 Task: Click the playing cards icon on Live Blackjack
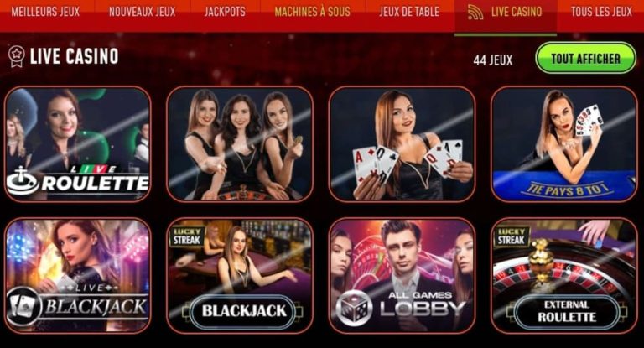[x=24, y=306]
